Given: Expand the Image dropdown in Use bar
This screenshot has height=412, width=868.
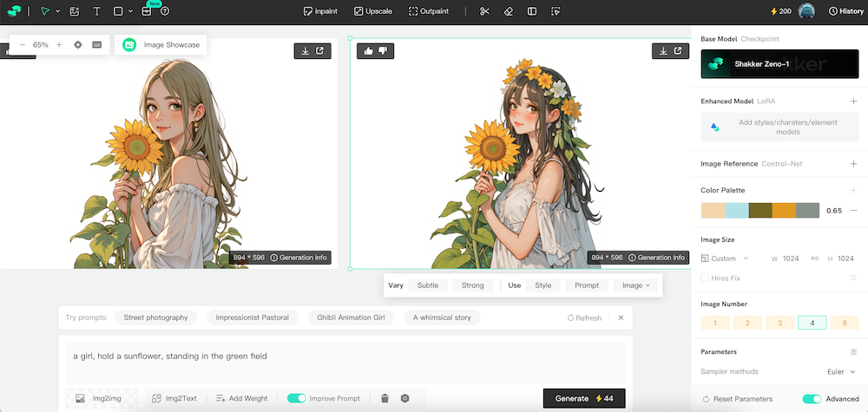Looking at the screenshot, I should tap(636, 285).
